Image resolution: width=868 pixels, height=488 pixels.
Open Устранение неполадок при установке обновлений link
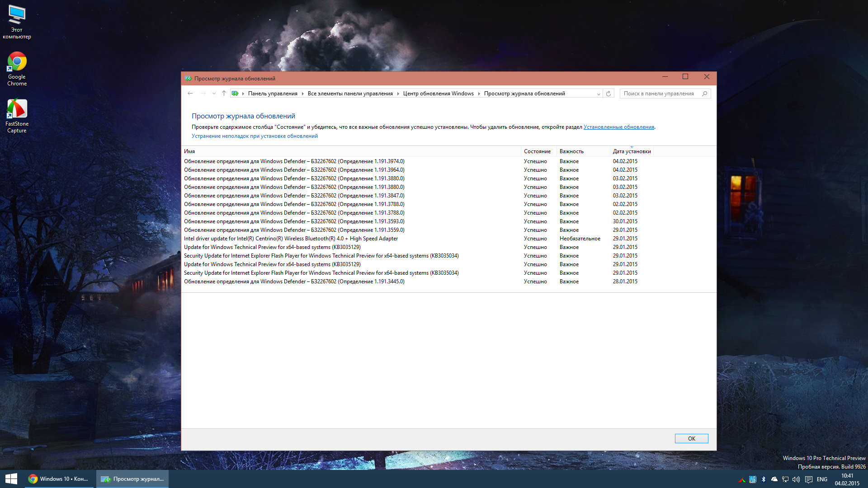tap(255, 136)
